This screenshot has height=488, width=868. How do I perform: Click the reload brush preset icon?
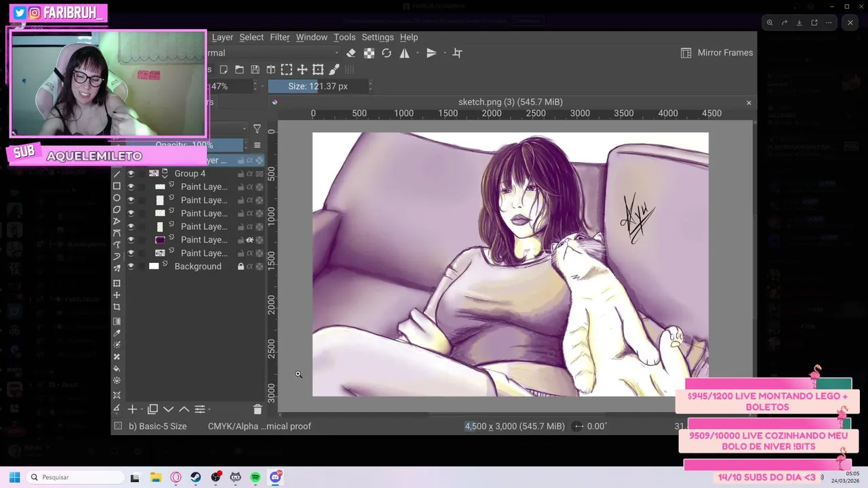click(387, 53)
